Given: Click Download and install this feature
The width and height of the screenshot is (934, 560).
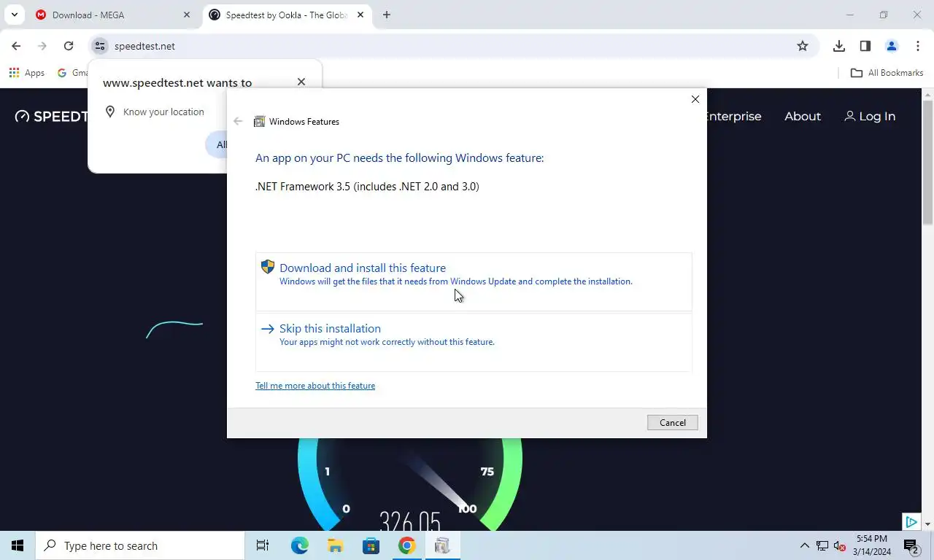Looking at the screenshot, I should coord(474,281).
